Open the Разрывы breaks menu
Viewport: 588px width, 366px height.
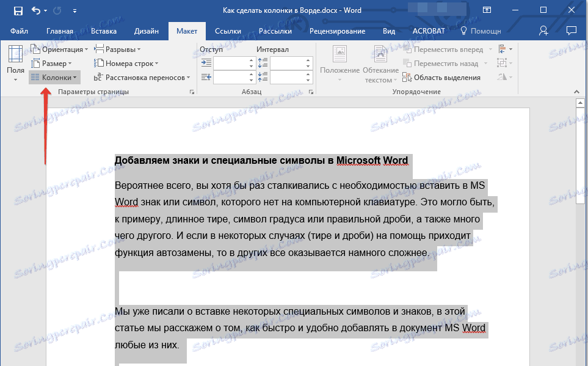coord(118,49)
